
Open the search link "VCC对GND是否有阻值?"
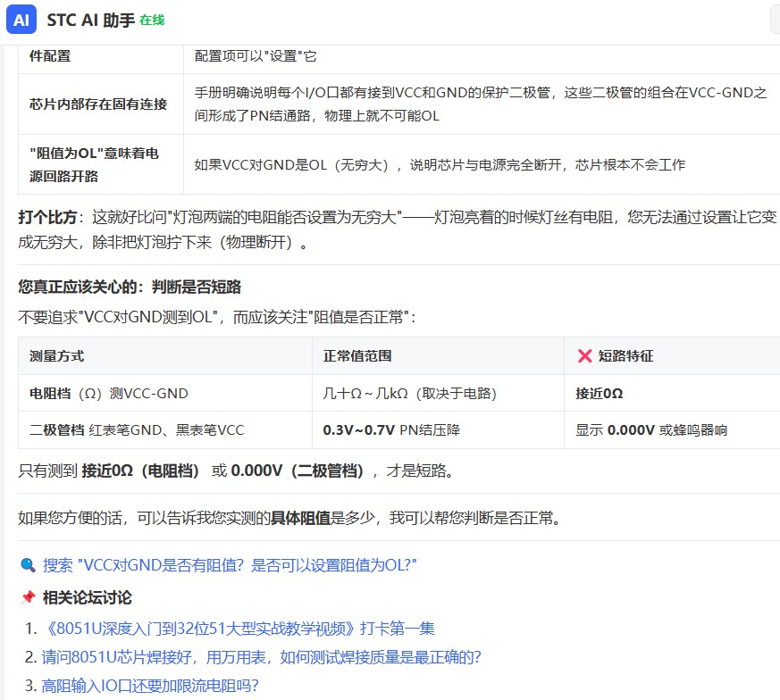pyautogui.click(x=230, y=565)
